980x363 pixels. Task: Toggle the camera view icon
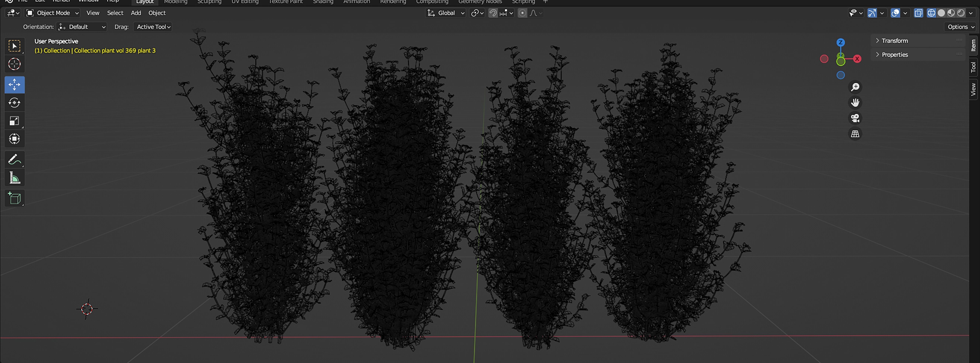coord(855,118)
